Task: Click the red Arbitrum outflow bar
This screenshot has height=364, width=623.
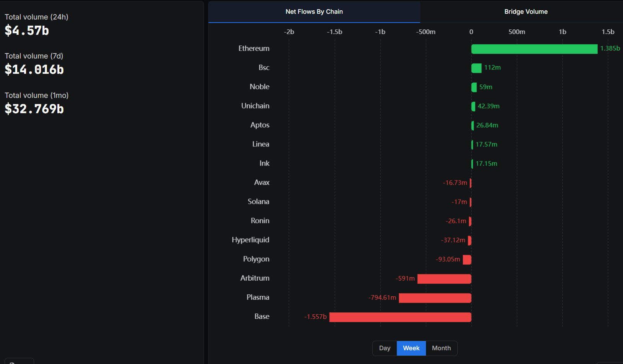Action: click(444, 279)
